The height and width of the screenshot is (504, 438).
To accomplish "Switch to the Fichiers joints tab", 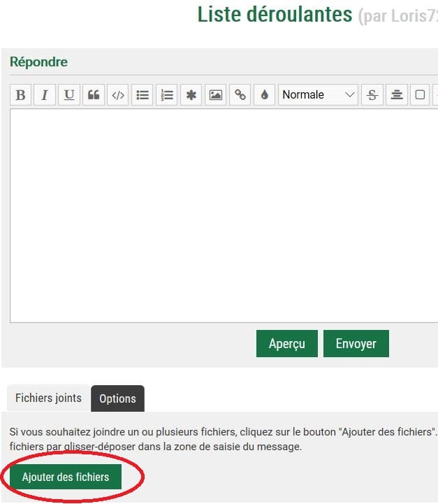I will (48, 398).
